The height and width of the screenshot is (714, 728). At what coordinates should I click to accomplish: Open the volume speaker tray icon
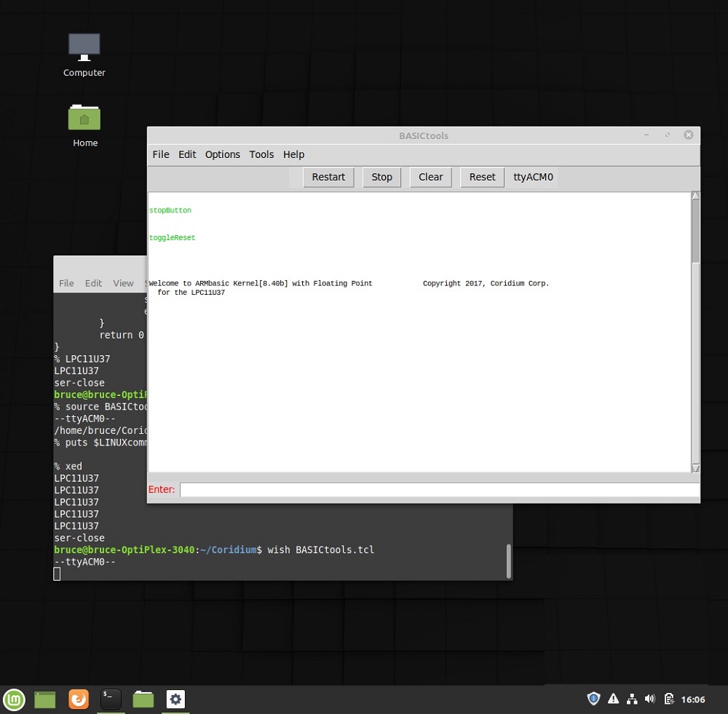pos(649,699)
